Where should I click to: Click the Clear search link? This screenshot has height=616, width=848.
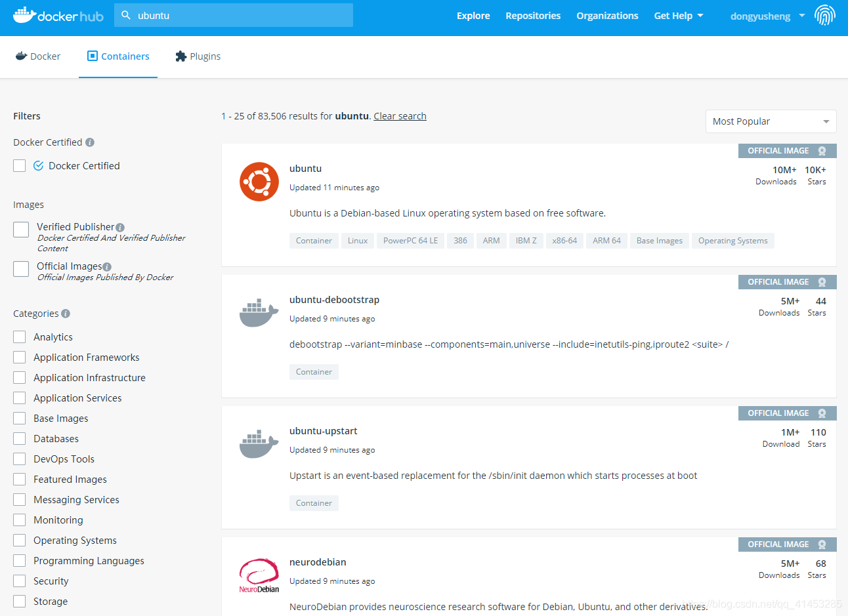(400, 116)
